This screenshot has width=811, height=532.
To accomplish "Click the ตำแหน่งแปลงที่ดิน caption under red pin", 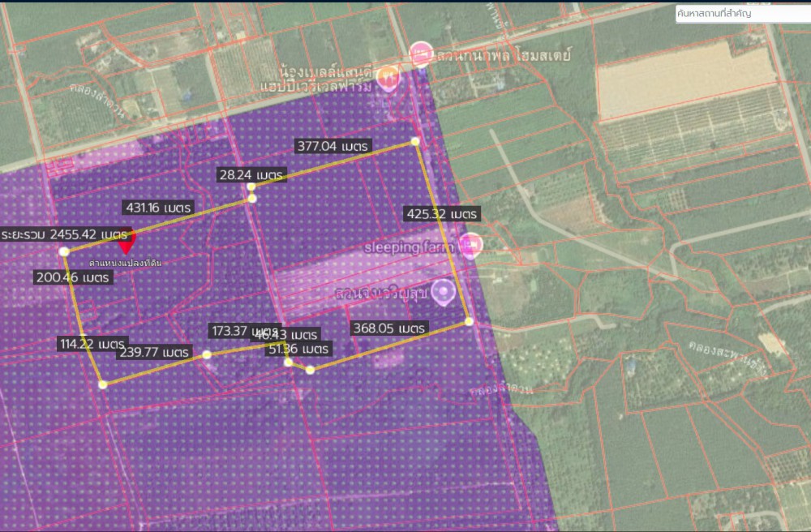I will 126,263.
